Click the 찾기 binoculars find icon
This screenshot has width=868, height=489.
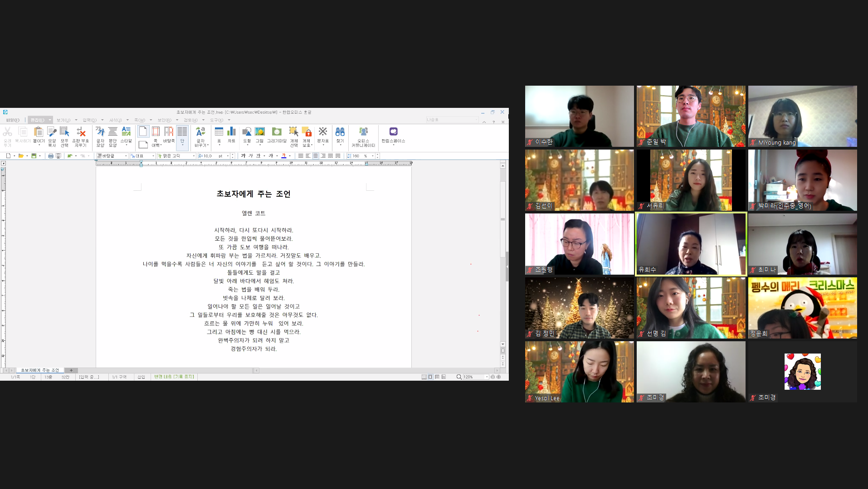(340, 135)
